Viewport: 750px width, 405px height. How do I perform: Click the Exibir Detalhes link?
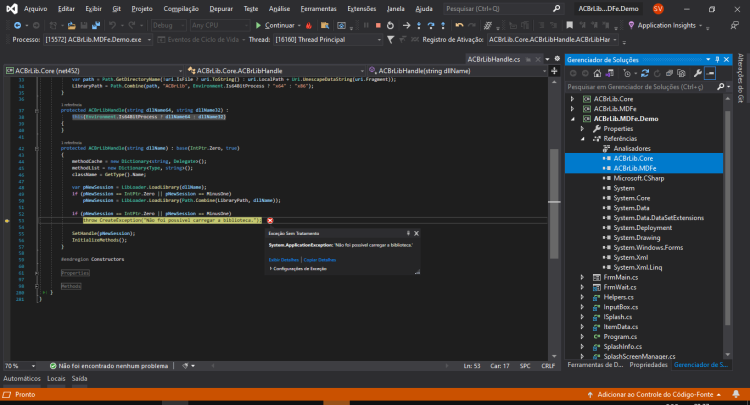point(283,260)
